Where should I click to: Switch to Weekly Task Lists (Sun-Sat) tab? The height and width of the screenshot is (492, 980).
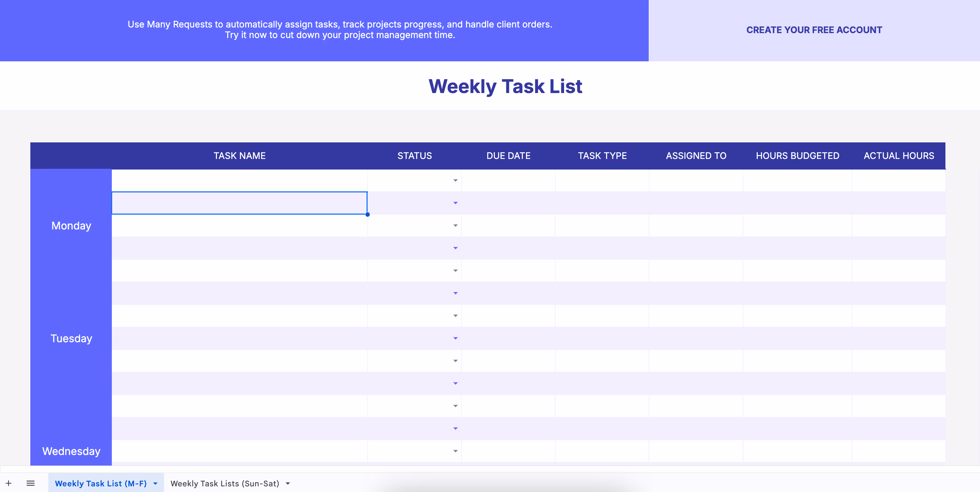click(x=225, y=484)
